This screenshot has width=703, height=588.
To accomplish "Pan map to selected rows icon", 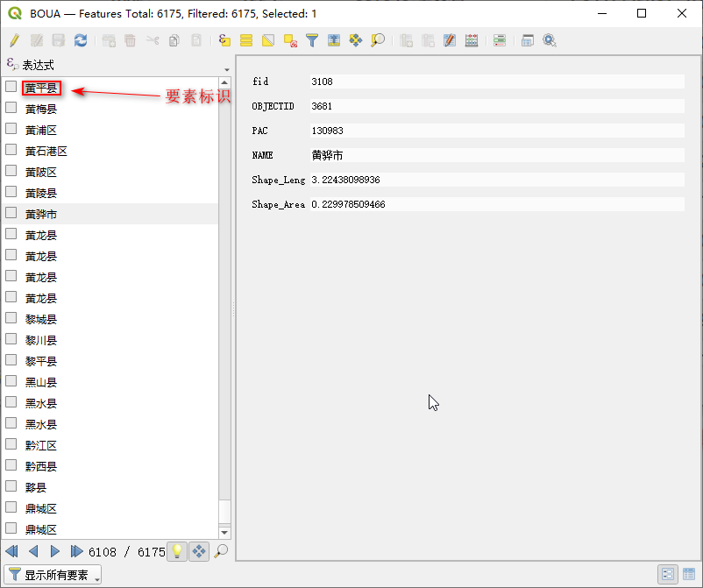I will (x=356, y=40).
